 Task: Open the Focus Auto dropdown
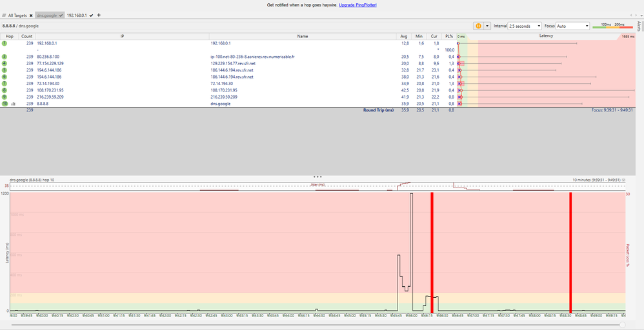pyautogui.click(x=573, y=26)
